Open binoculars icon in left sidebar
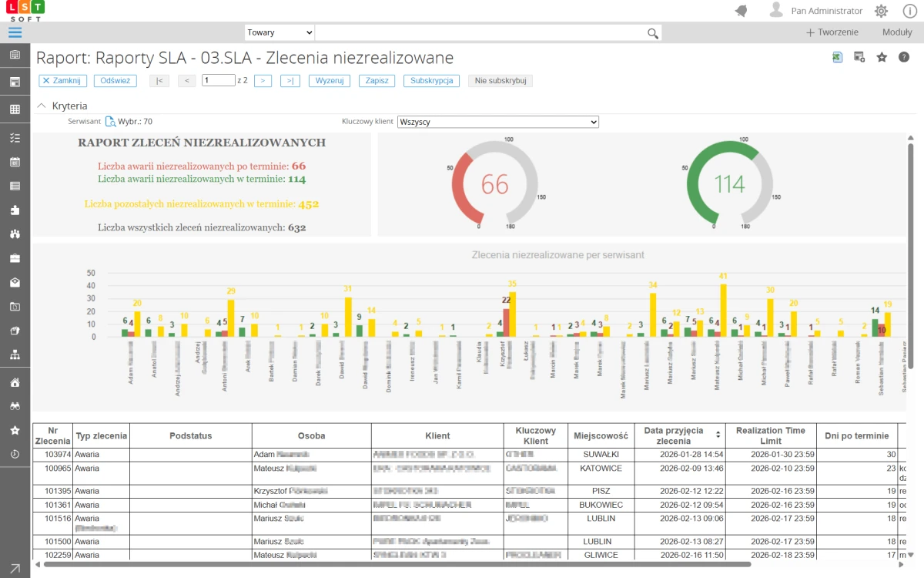The image size is (924, 578). (15, 406)
